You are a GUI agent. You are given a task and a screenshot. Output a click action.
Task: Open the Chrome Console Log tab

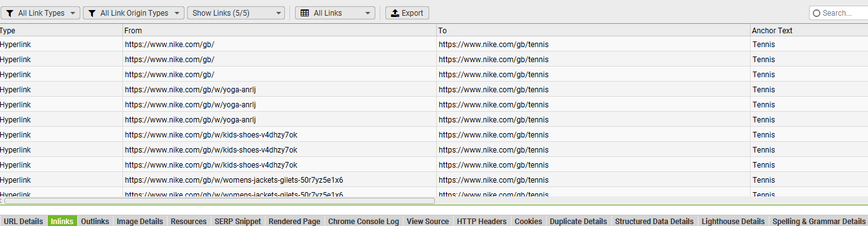coord(363,221)
